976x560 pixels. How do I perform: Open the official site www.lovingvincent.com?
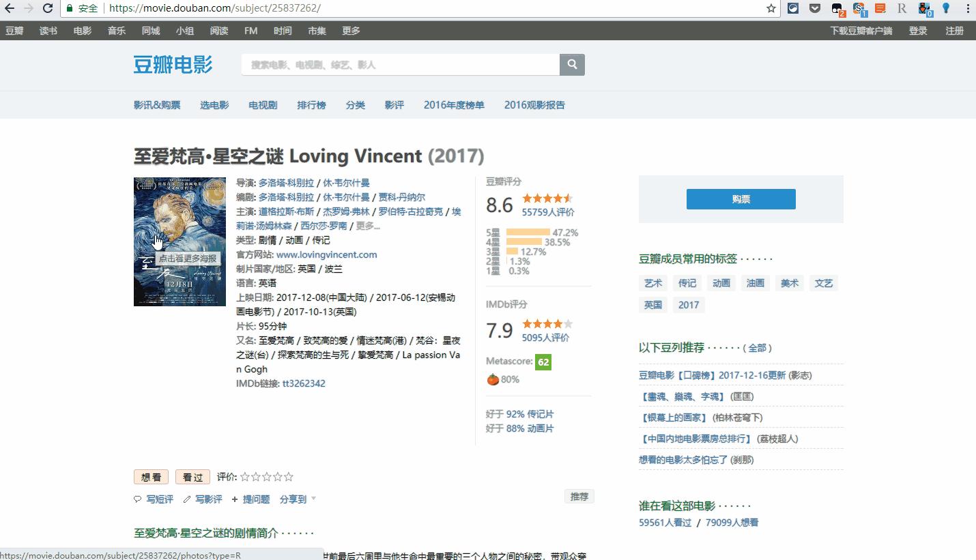pos(326,254)
